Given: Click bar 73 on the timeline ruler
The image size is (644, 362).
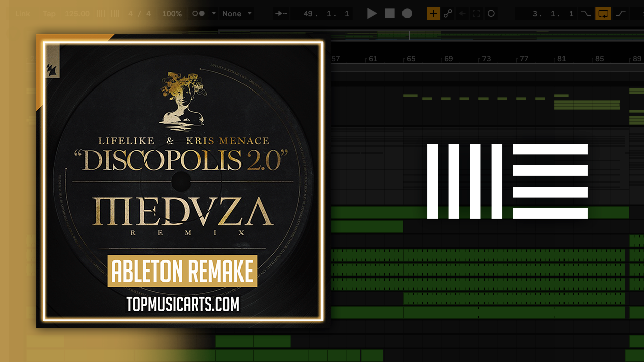Looking at the screenshot, I should pos(486,59).
